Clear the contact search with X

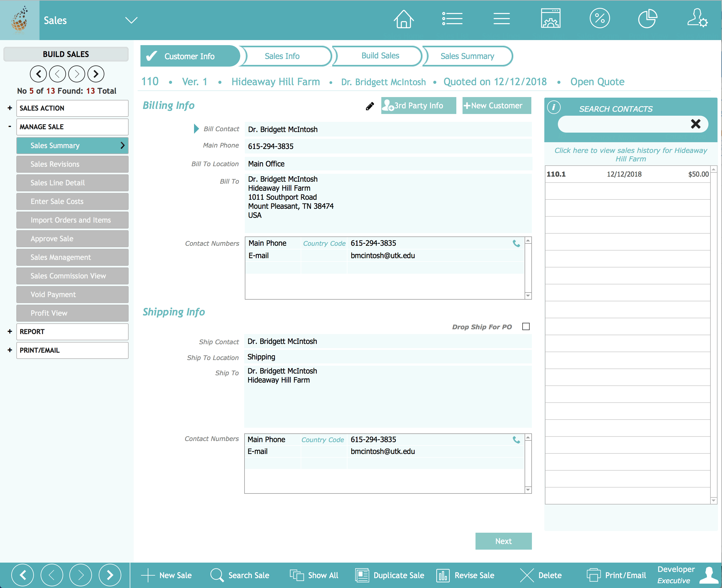pos(695,124)
